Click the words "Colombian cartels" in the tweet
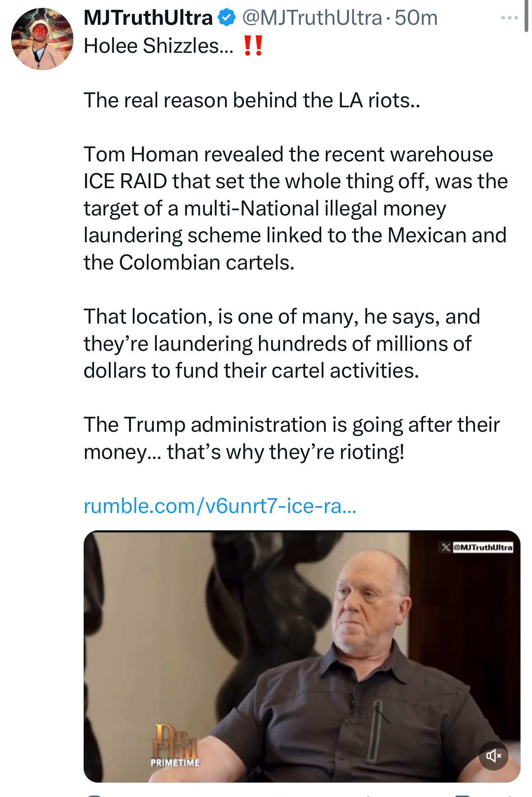532x797 pixels. [x=206, y=263]
